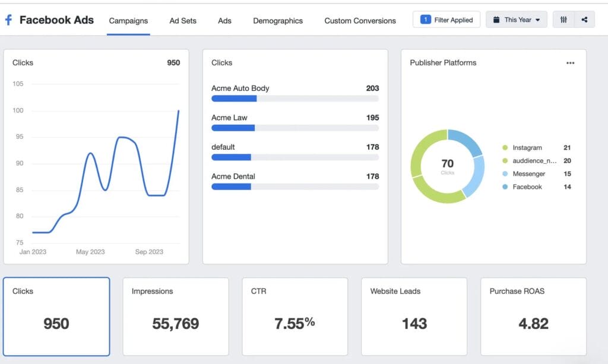
Task: Click the Messenger legend color dot
Action: (505, 173)
